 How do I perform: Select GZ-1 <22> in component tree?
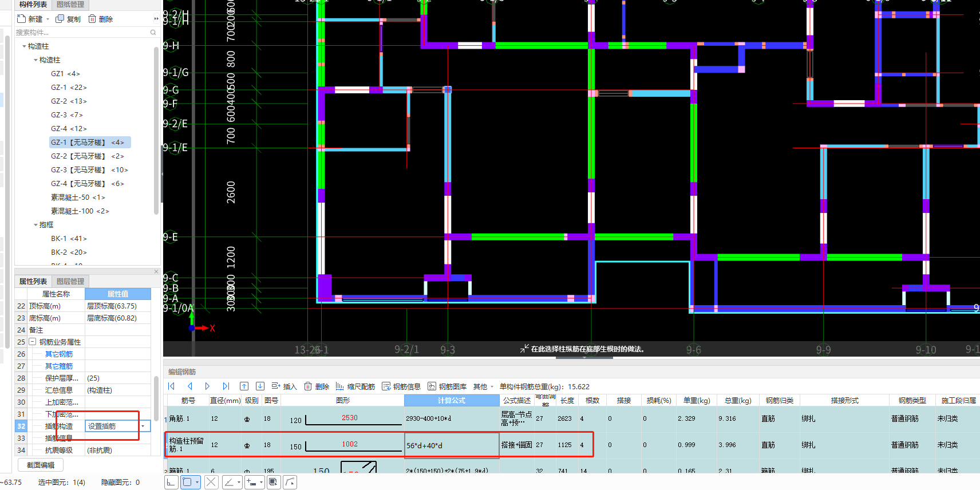coord(69,87)
